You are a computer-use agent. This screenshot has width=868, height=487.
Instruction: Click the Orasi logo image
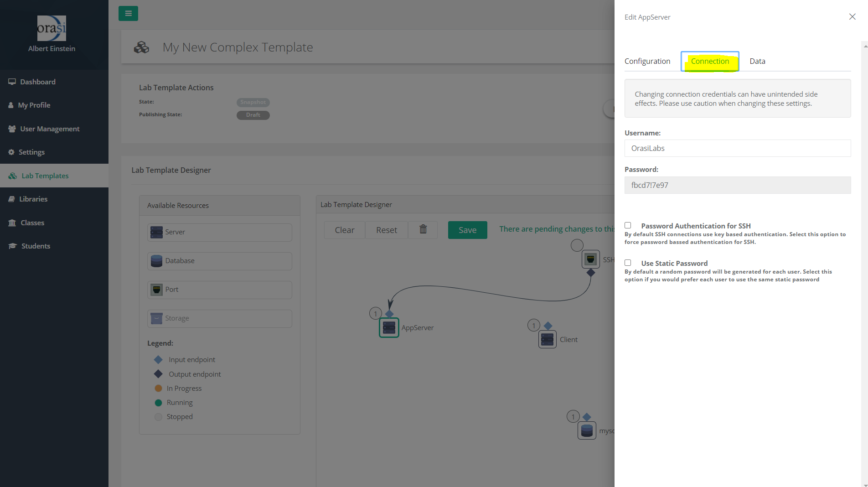pos(52,28)
